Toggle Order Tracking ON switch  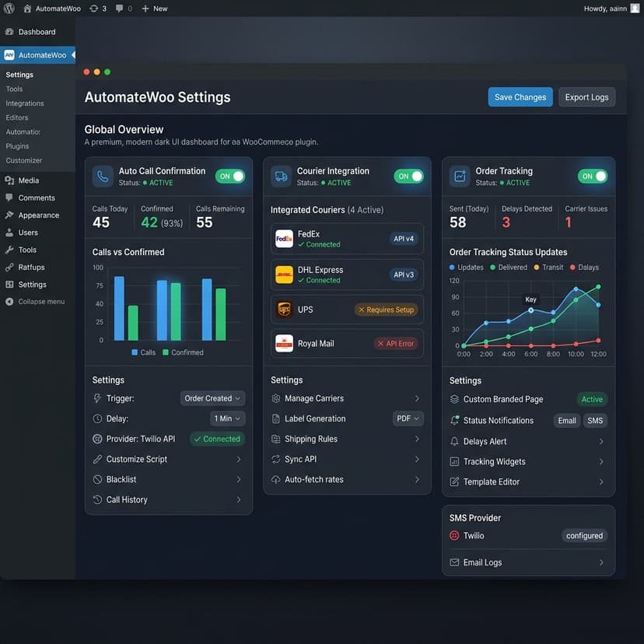coord(592,177)
